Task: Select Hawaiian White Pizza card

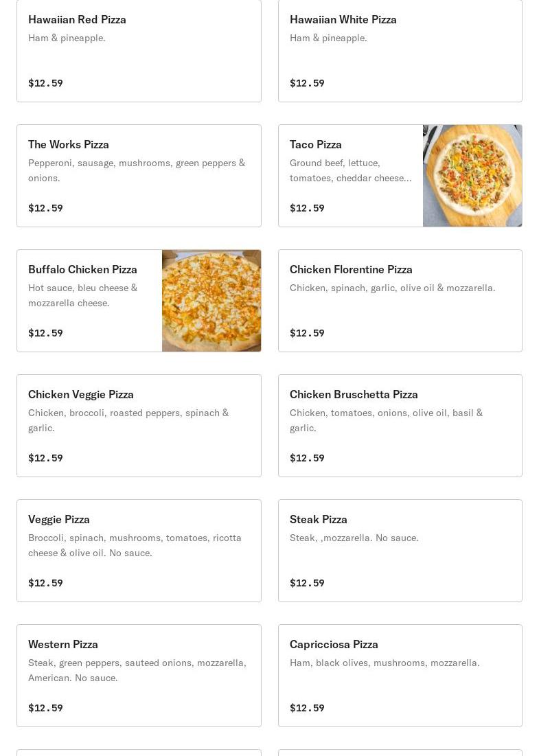Action: (x=400, y=51)
